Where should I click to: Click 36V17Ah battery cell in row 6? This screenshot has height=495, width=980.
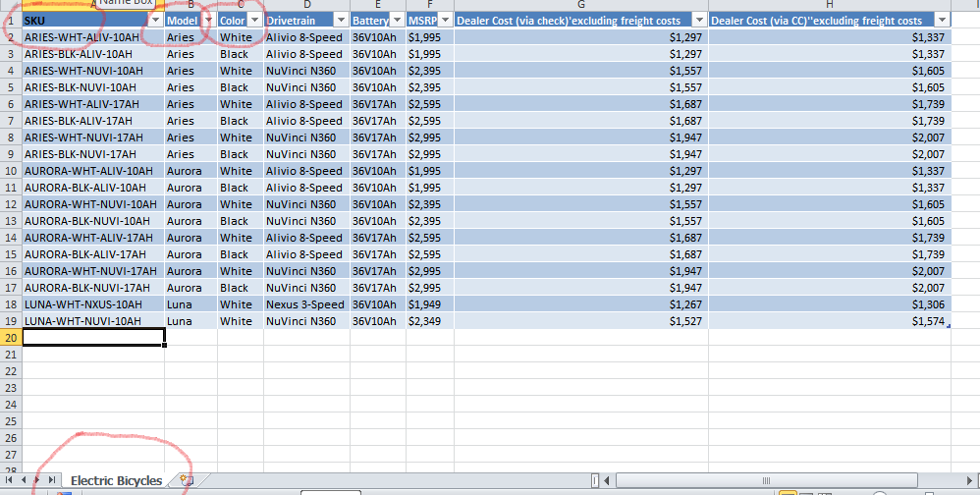tap(378, 104)
